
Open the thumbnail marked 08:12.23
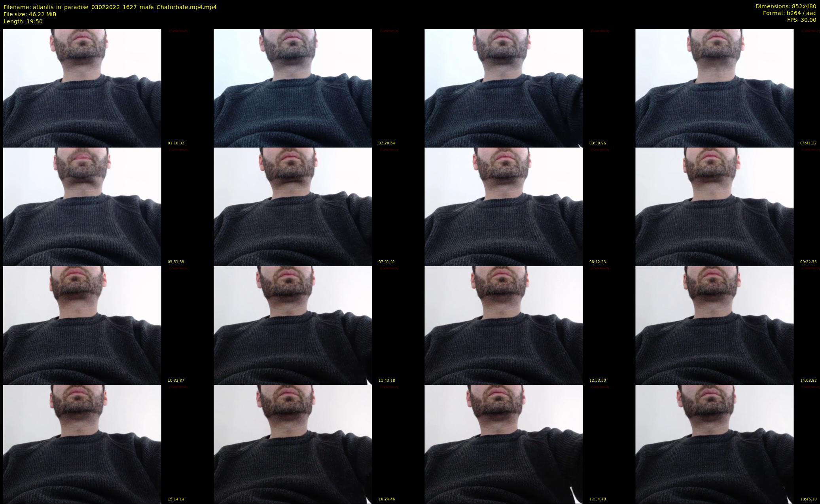[x=504, y=207]
